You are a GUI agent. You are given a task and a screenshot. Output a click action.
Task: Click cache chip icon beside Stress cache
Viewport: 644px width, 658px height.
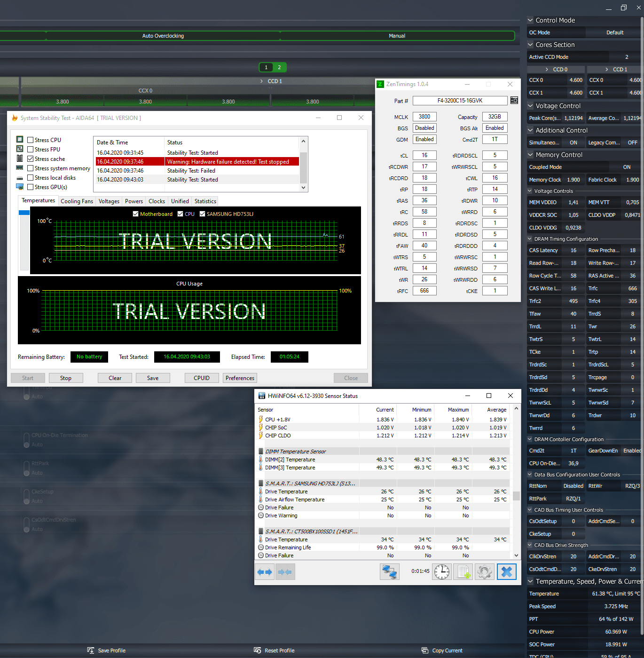coord(20,159)
